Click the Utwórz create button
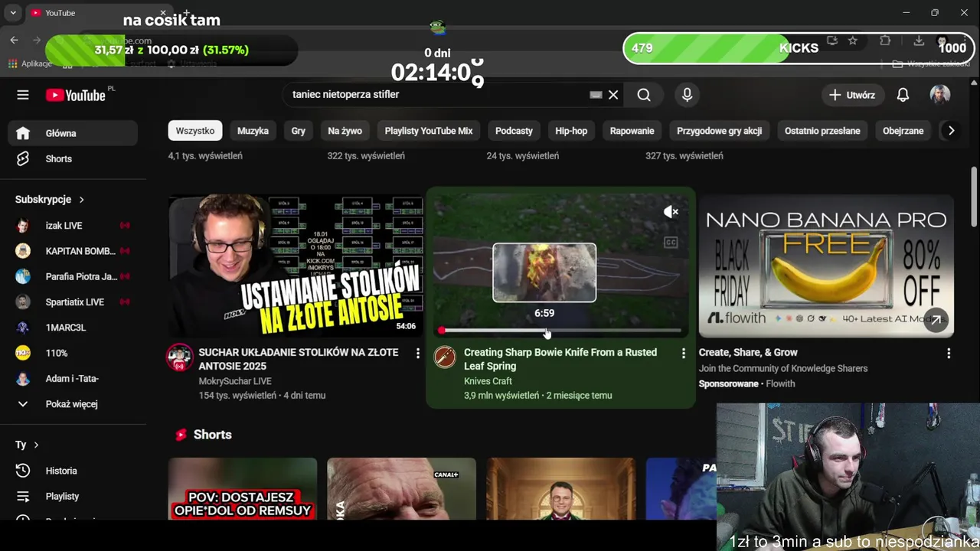This screenshot has width=980, height=551. click(852, 95)
